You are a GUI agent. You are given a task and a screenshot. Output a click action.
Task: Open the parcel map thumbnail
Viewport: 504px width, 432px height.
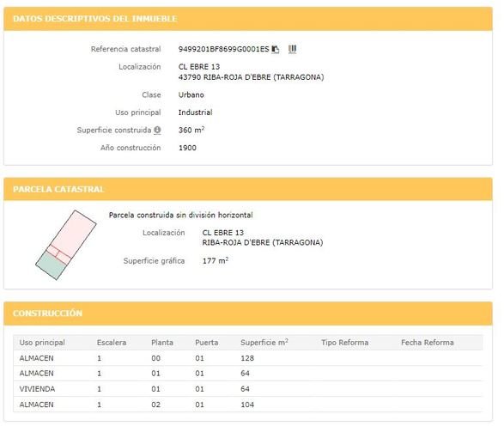(x=65, y=245)
